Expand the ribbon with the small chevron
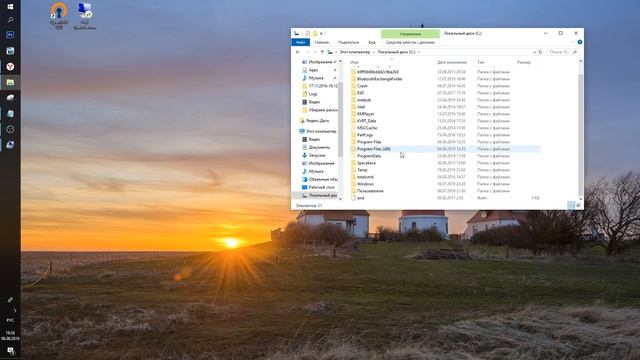This screenshot has width=640, height=360. pyautogui.click(x=572, y=42)
